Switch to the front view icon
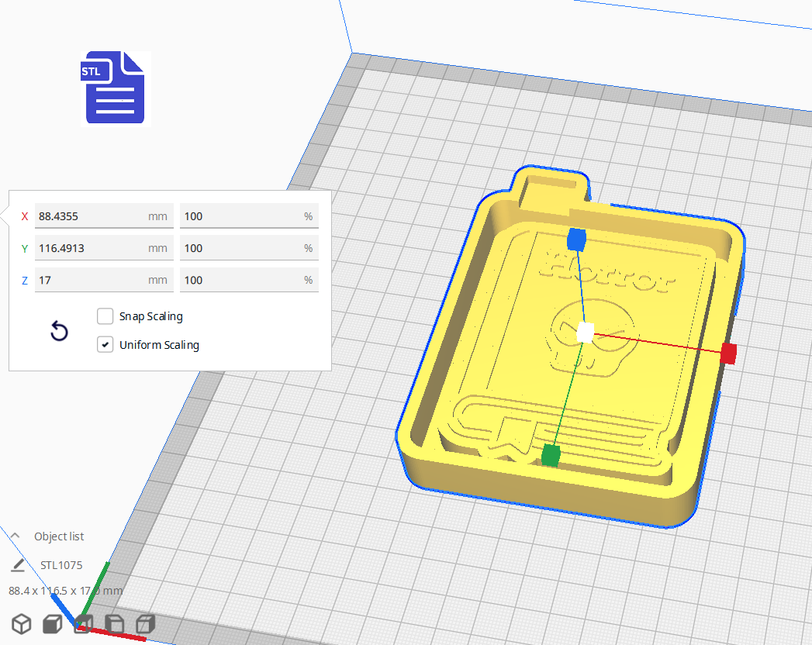 coord(52,624)
